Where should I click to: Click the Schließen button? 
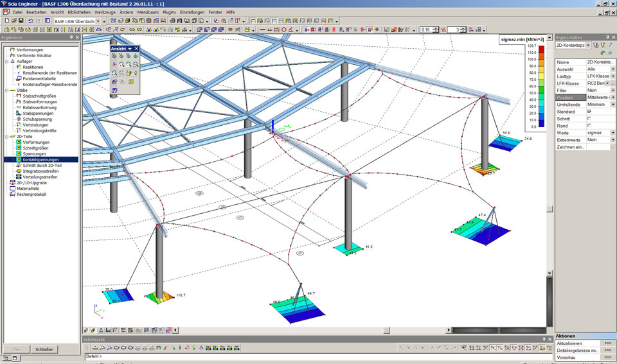44,349
